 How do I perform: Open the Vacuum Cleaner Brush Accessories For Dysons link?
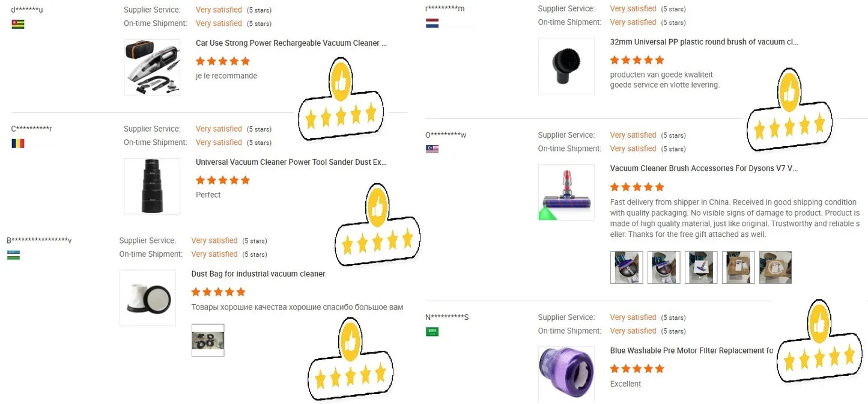coord(703,168)
